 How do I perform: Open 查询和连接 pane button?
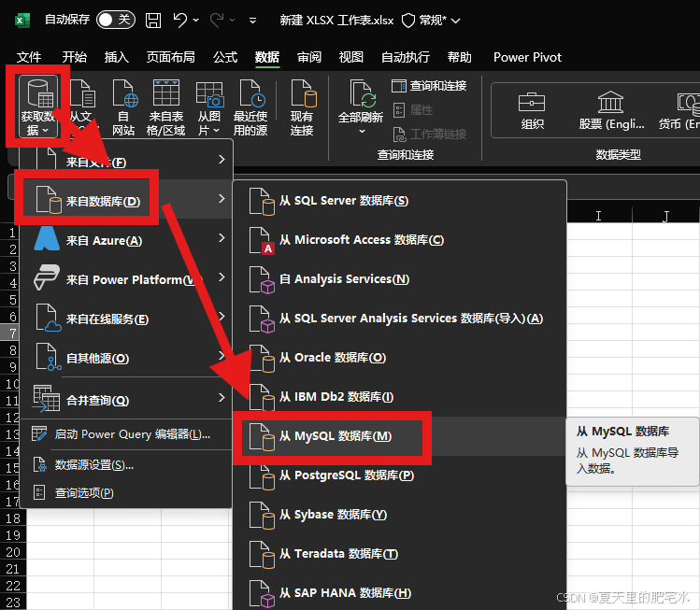[x=429, y=86]
